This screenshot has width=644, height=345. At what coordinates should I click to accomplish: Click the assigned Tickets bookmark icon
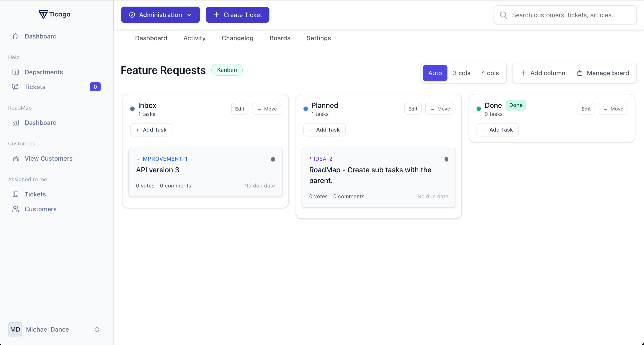coord(15,194)
